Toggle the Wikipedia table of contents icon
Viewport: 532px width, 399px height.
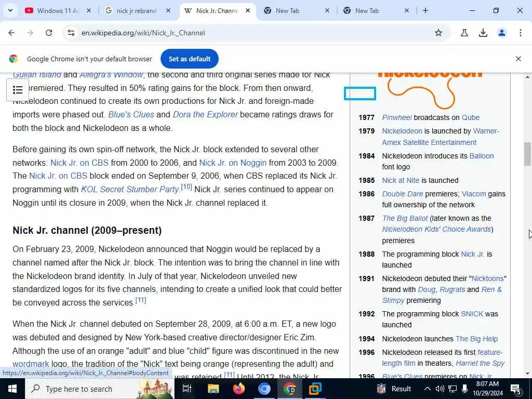[18, 90]
